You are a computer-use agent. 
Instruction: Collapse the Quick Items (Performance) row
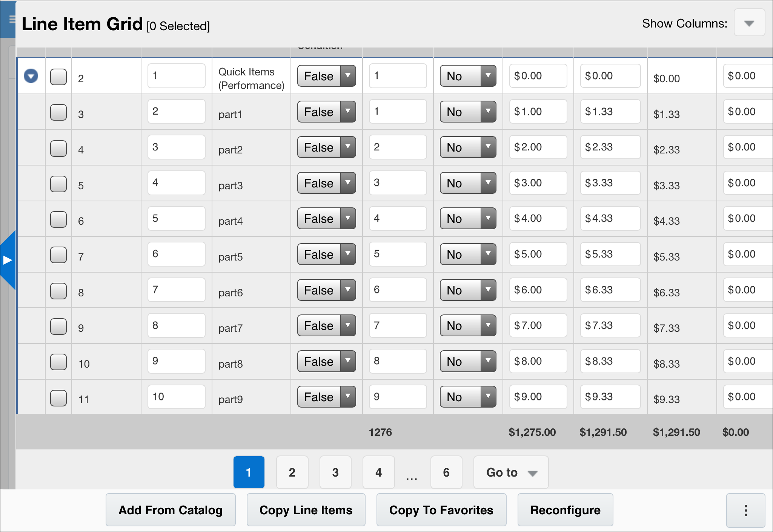point(31,76)
